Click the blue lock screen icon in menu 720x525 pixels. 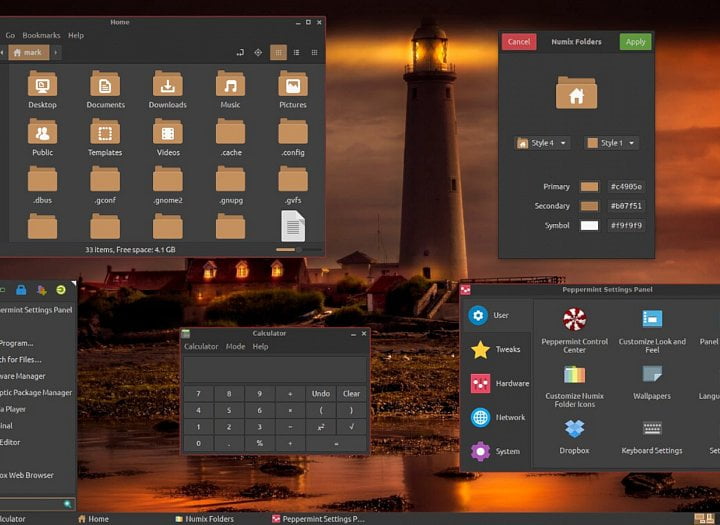point(21,290)
